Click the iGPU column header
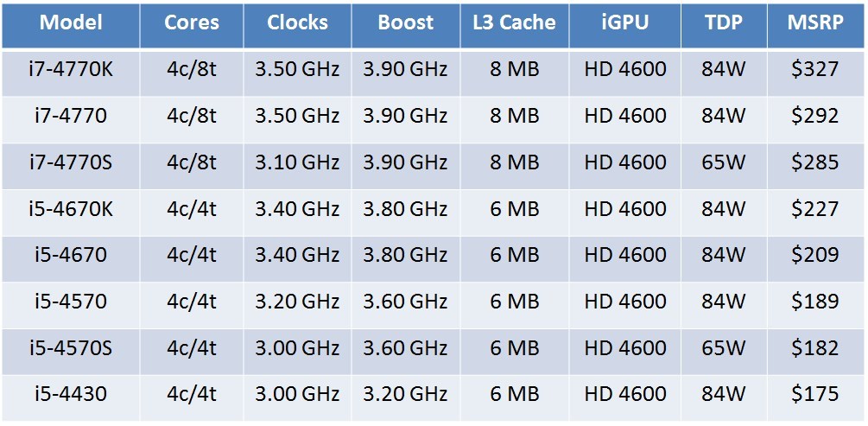Image resolution: width=868 pixels, height=426 pixels. 624,22
